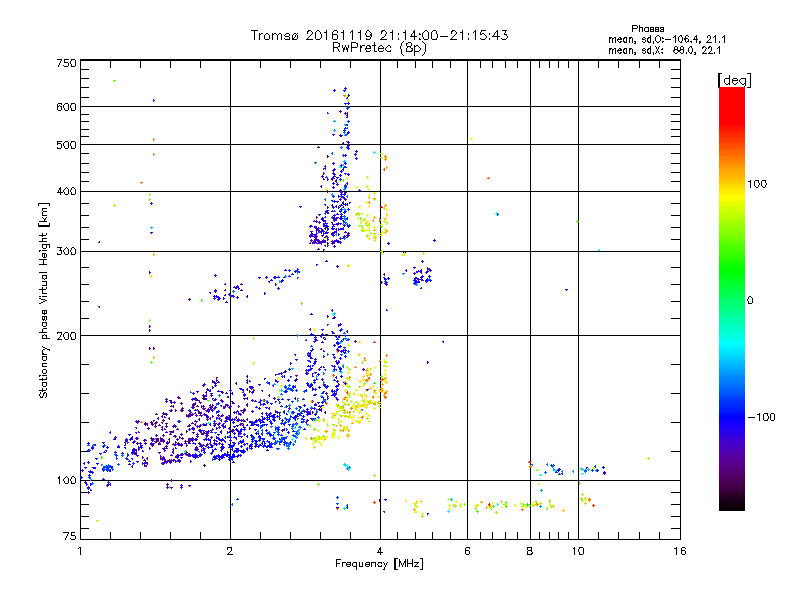
Task: Click the 'RwPretec (8p)' subtitle
Action: (x=379, y=48)
